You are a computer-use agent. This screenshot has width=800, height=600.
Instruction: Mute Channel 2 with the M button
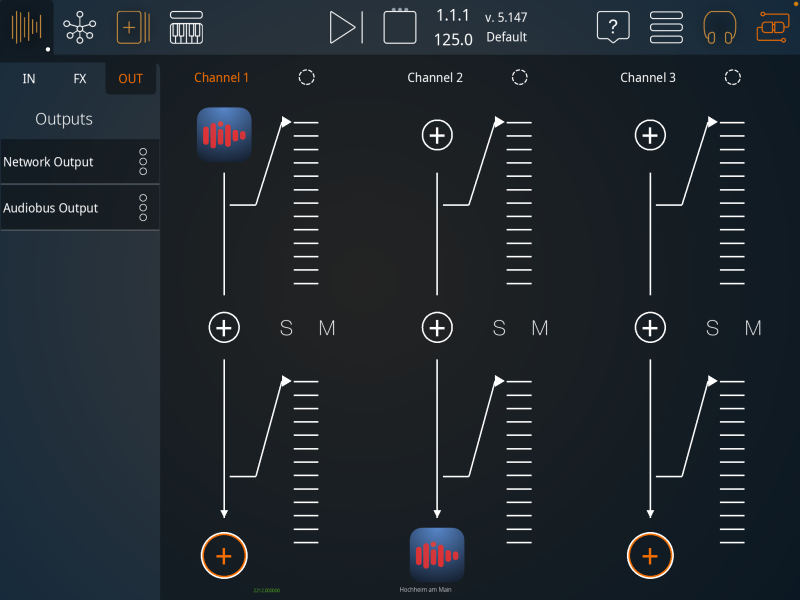coord(540,328)
